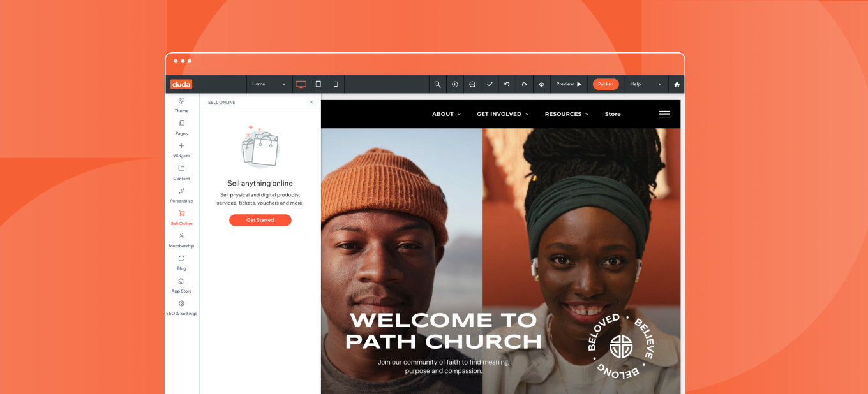The image size is (868, 394).
Task: Click the Duda logo
Action: 181,84
